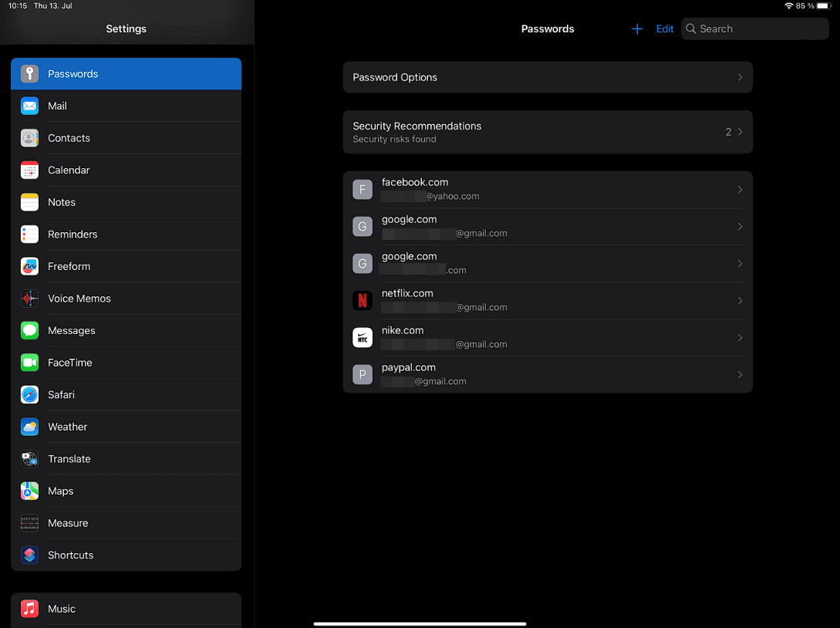Select Notes in the settings list
The width and height of the screenshot is (840, 628).
126,203
